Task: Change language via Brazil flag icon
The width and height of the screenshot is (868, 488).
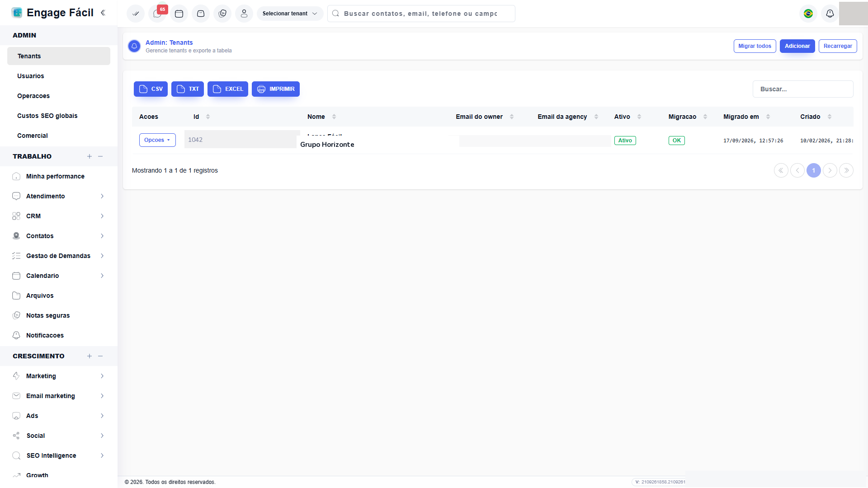Action: coord(808,14)
